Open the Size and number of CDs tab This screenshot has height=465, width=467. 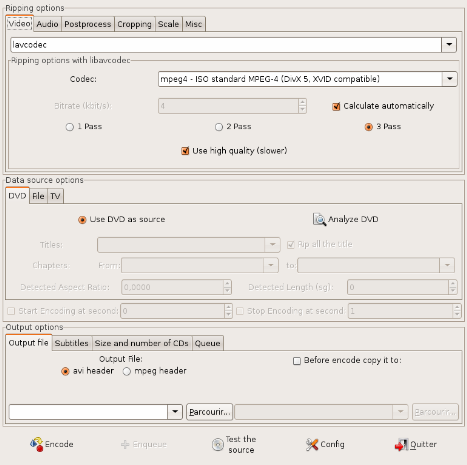(142, 343)
